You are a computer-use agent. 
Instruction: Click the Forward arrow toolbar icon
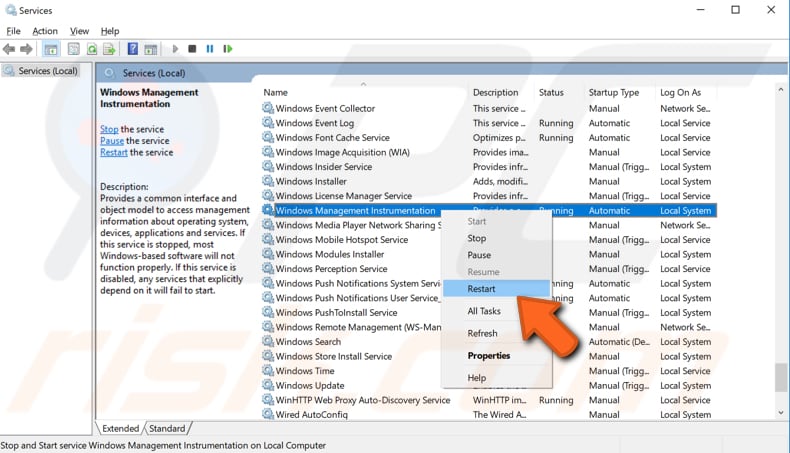coord(26,49)
